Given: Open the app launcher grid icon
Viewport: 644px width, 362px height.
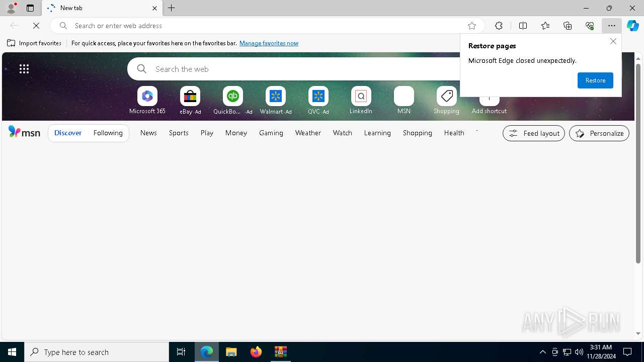Looking at the screenshot, I should 24,69.
